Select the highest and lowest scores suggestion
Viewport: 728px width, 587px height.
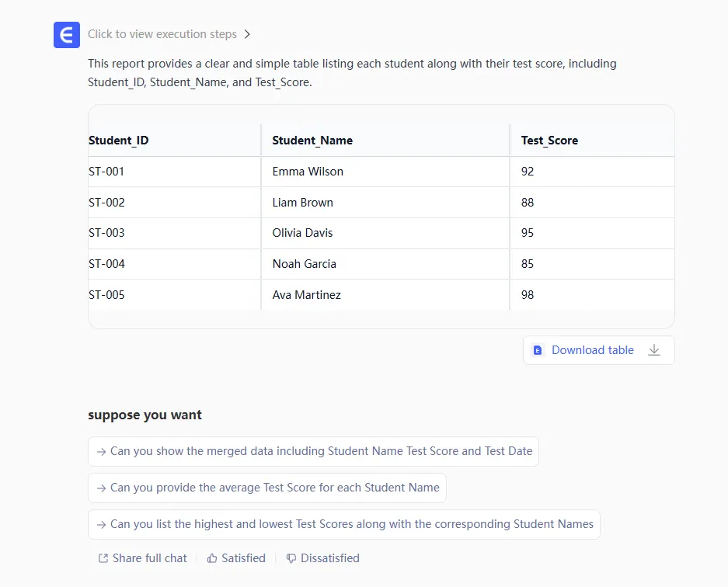[343, 524]
